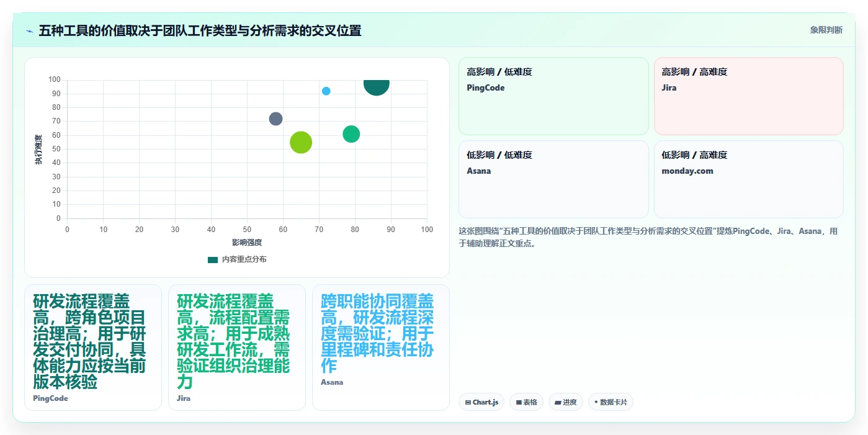Open the 低影响 / 高难度 monday.com quadrant card
Image resolution: width=868 pixels, height=435 pixels.
(748, 179)
